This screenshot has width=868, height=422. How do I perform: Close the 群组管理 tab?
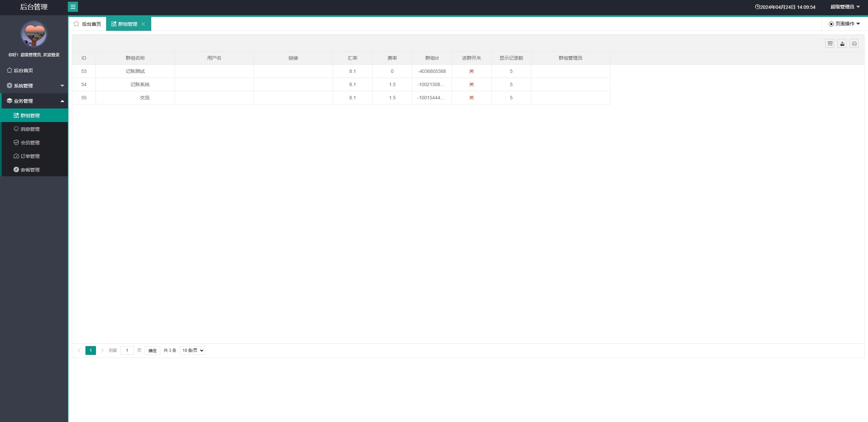coord(143,24)
